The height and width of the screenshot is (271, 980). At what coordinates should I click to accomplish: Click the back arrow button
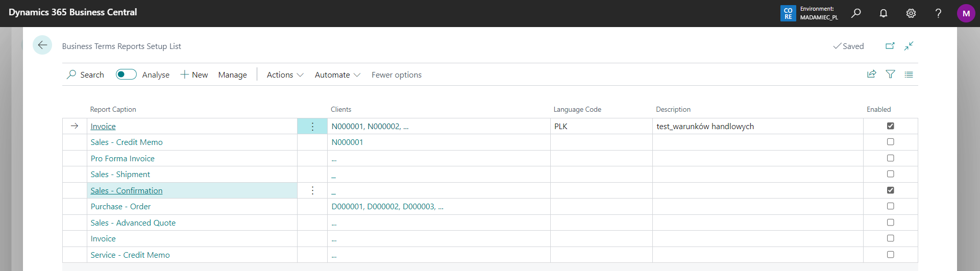[x=42, y=45]
